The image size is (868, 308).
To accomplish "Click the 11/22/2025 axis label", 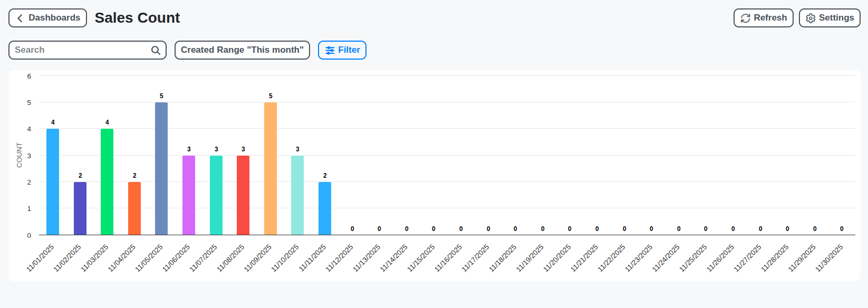I will (x=612, y=258).
